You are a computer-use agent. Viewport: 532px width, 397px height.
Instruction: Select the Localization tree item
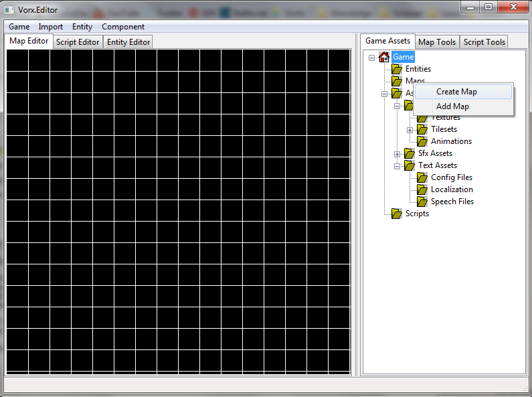click(452, 189)
